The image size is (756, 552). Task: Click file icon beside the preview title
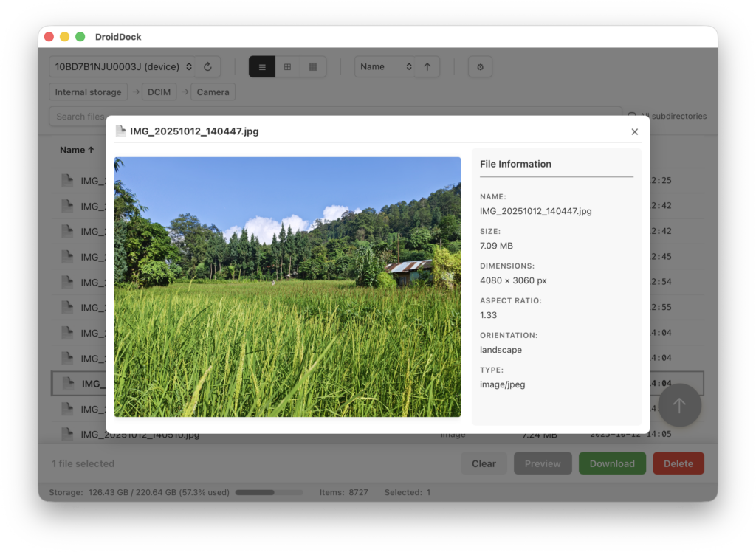(121, 131)
